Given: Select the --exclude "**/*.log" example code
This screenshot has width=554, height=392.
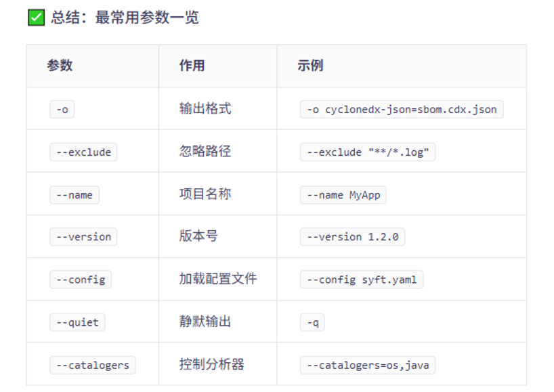Looking at the screenshot, I should 368,152.
